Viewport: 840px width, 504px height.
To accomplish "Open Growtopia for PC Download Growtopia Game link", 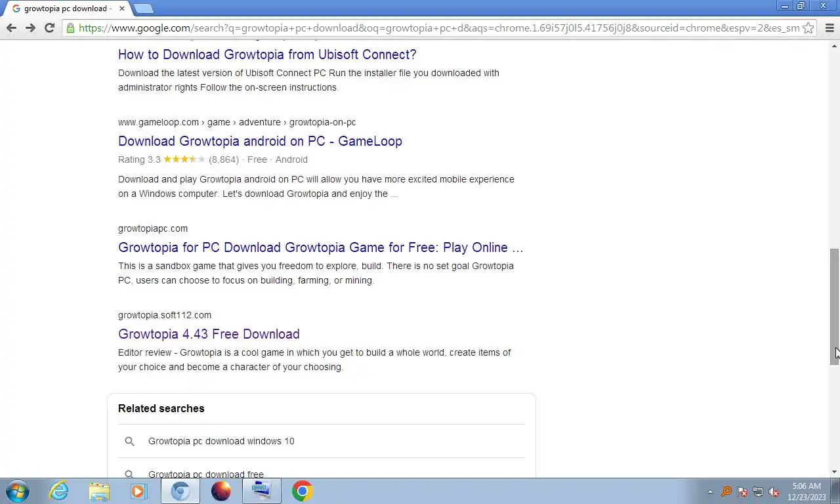I will click(x=321, y=247).
